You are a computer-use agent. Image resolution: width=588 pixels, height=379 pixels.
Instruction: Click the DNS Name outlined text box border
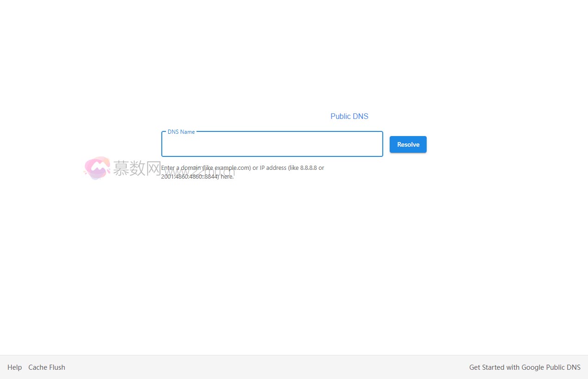tap(272, 156)
